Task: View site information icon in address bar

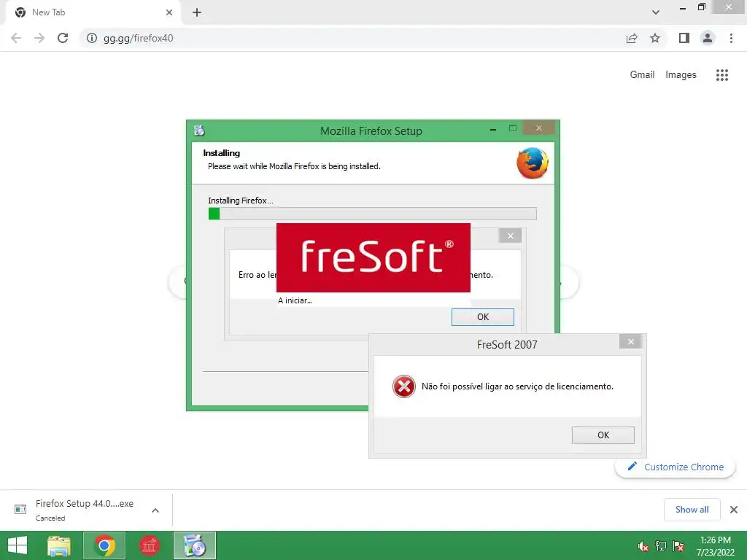Action: pyautogui.click(x=92, y=38)
